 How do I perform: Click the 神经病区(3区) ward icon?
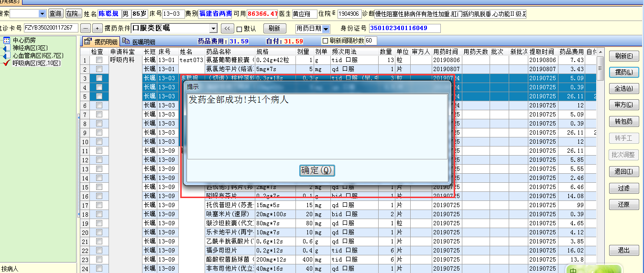tap(7, 48)
